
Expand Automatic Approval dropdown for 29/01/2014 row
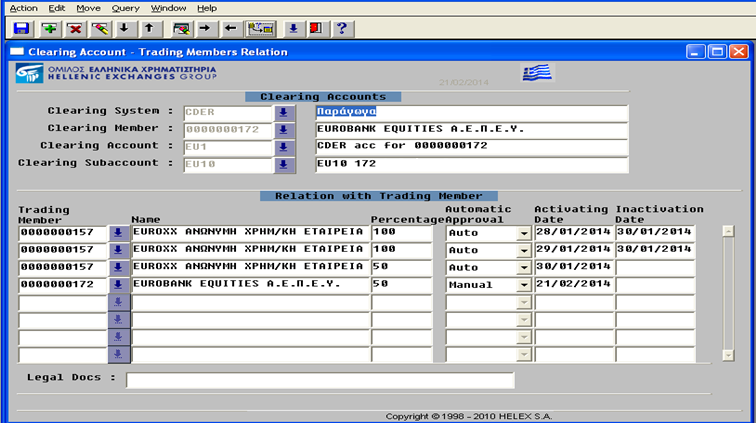(524, 251)
